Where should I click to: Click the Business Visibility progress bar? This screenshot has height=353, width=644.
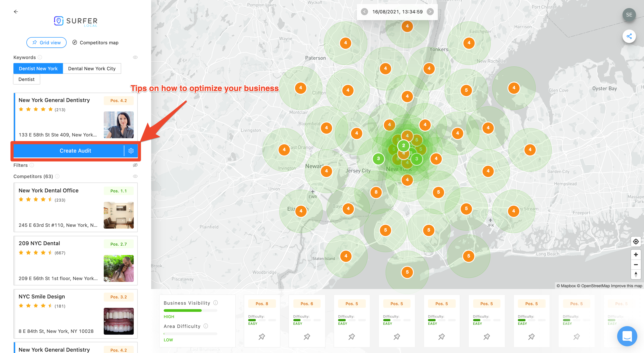click(191, 310)
